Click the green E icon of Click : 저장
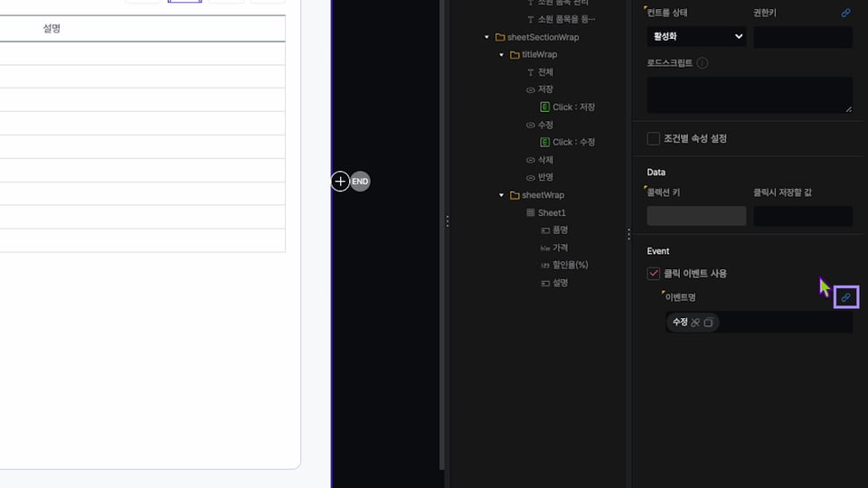Screen dimensions: 868x488 pos(544,107)
